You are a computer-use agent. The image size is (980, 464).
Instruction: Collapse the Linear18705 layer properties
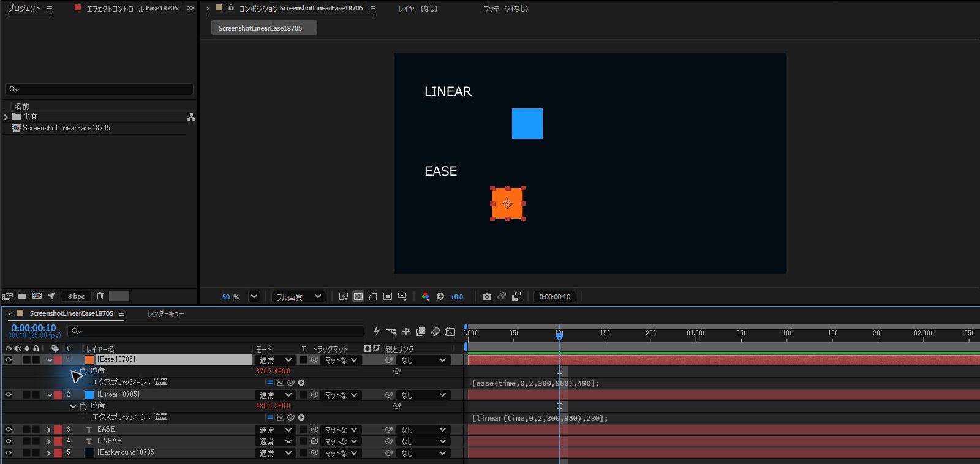point(50,395)
